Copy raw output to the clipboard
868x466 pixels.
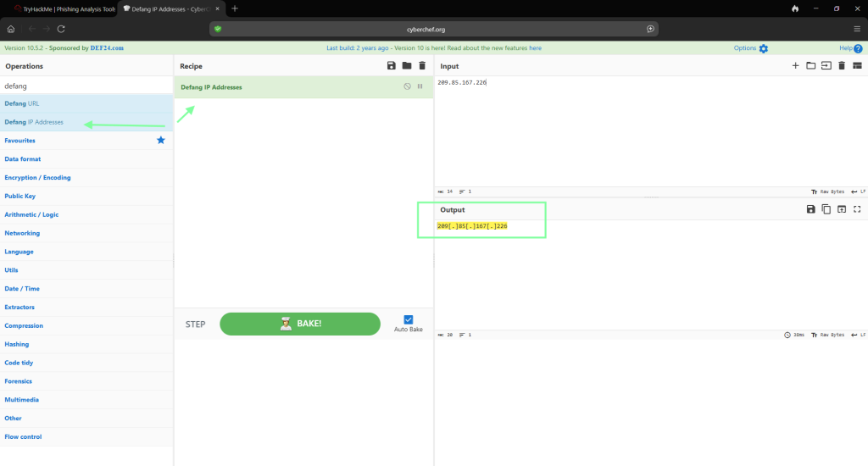[x=826, y=209]
